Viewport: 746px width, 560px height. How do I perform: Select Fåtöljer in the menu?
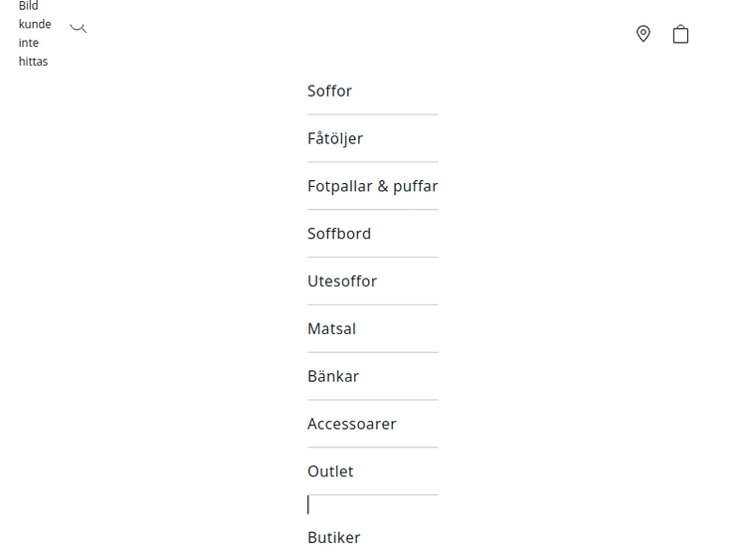(335, 138)
